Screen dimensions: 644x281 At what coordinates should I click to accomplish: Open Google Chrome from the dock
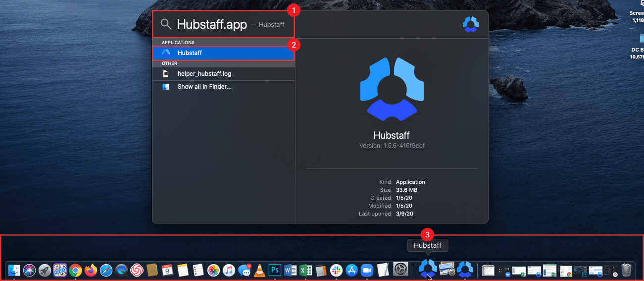click(75, 270)
